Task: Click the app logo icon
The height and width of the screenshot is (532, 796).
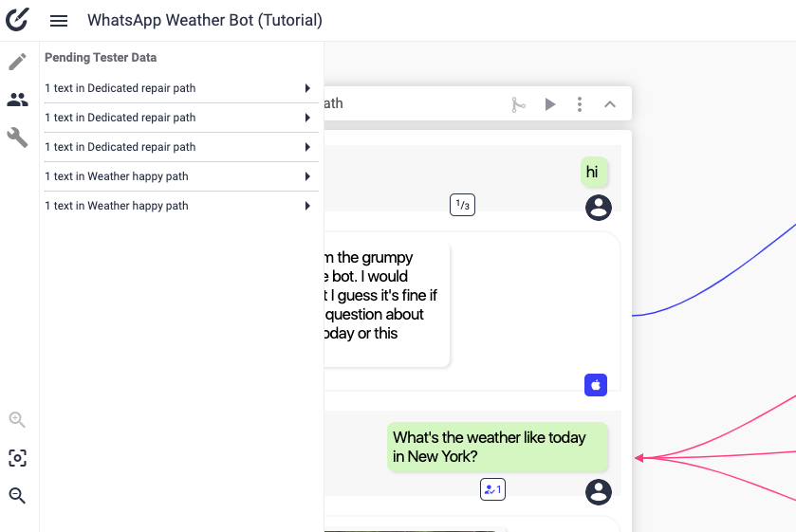Action: [x=17, y=19]
